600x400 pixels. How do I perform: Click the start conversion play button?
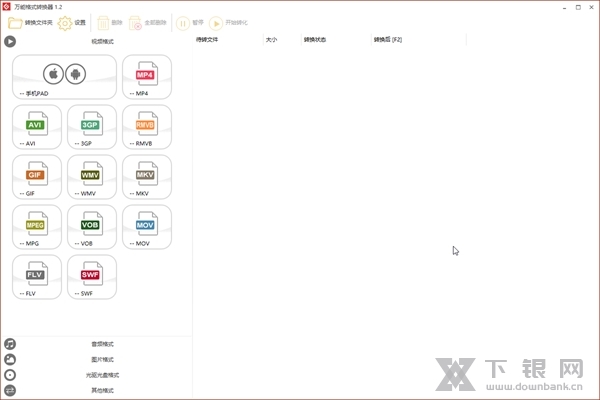(x=228, y=23)
